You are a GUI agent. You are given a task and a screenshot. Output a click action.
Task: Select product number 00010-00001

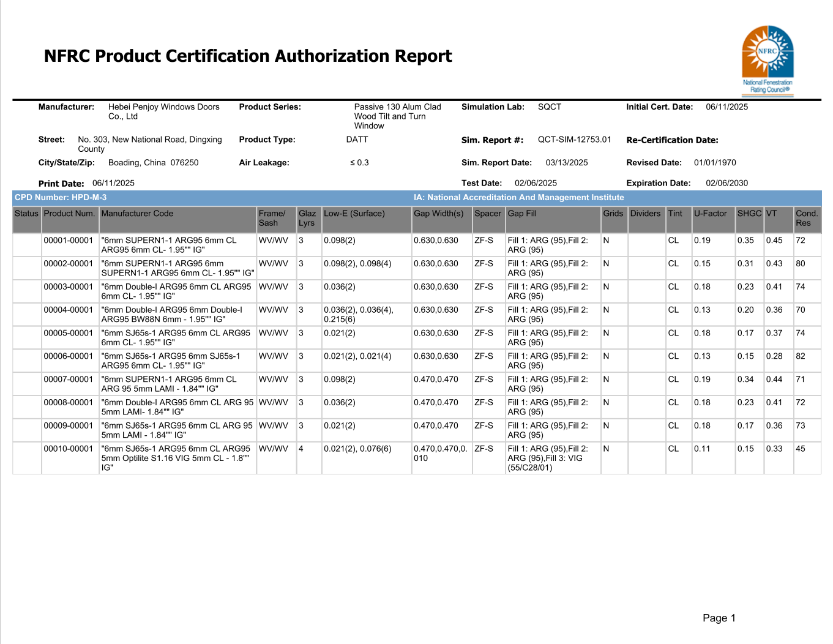coord(69,449)
